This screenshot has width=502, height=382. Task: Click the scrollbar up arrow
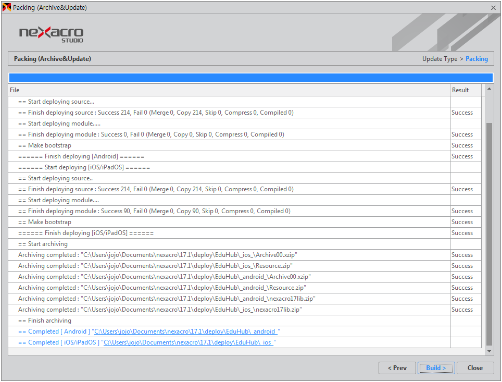coord(489,89)
